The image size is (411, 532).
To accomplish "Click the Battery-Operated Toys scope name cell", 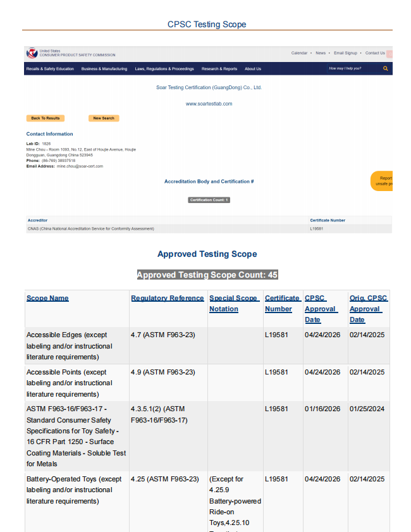I will [x=77, y=502].
